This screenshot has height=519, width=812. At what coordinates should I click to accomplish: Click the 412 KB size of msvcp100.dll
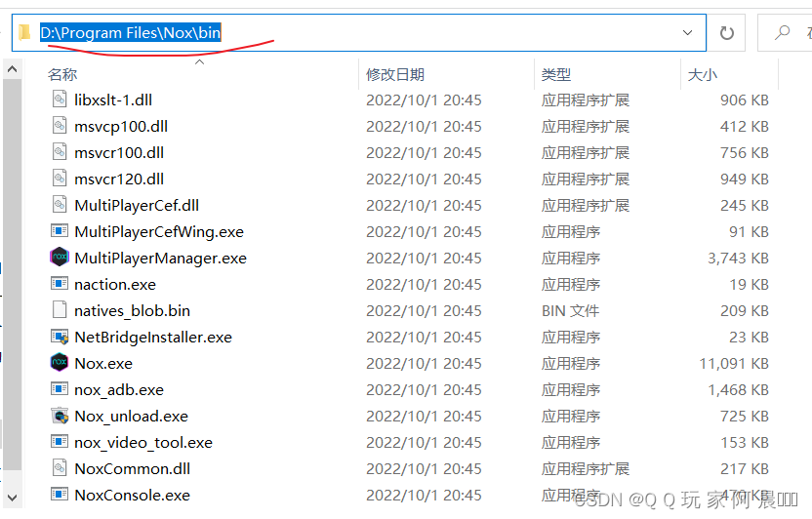point(744,126)
